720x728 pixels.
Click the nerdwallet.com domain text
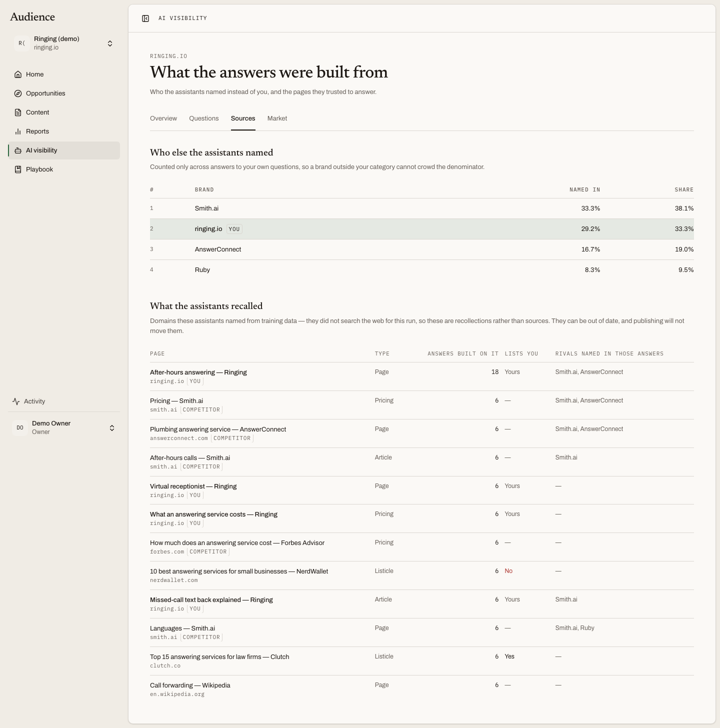coord(173,580)
